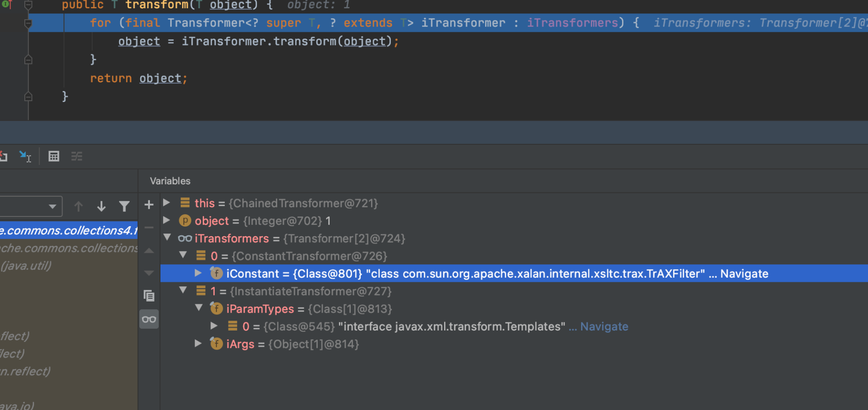Move watch up with triangle icon
The height and width of the screenshot is (410, 868).
click(149, 251)
